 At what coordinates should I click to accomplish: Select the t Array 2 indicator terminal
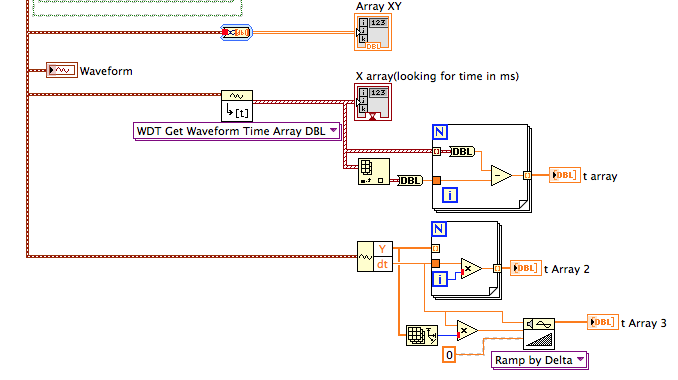coord(526,268)
